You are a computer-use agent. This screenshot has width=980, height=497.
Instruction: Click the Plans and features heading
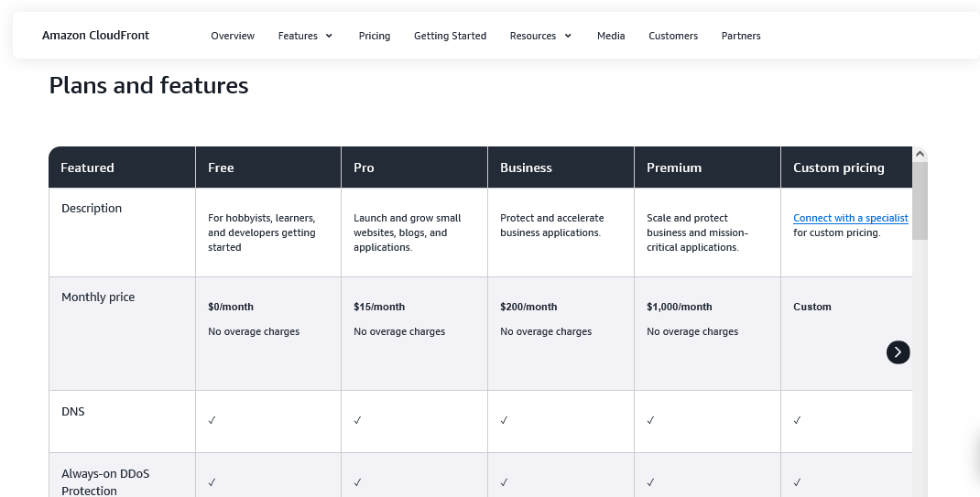click(148, 85)
